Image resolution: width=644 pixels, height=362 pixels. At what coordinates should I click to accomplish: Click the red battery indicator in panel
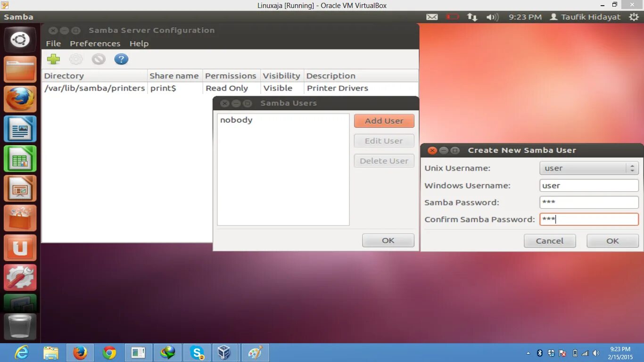click(x=453, y=17)
